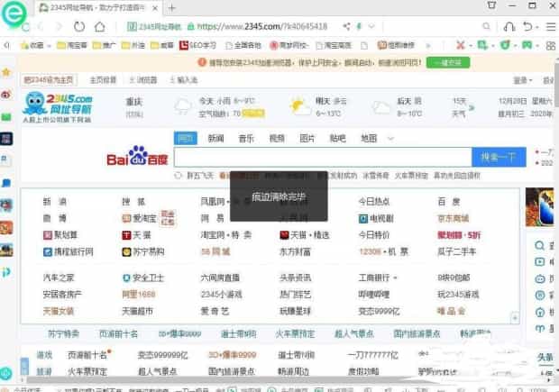Click the sidebar blue chat bubble icon
The image size is (559, 392).
(6, 183)
